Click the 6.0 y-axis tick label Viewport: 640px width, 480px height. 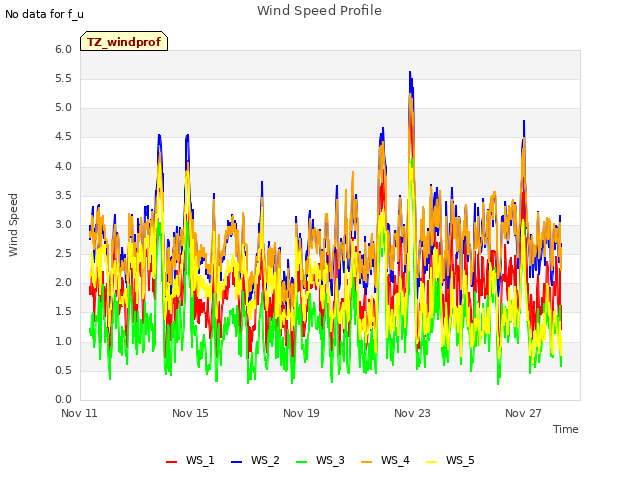point(64,49)
